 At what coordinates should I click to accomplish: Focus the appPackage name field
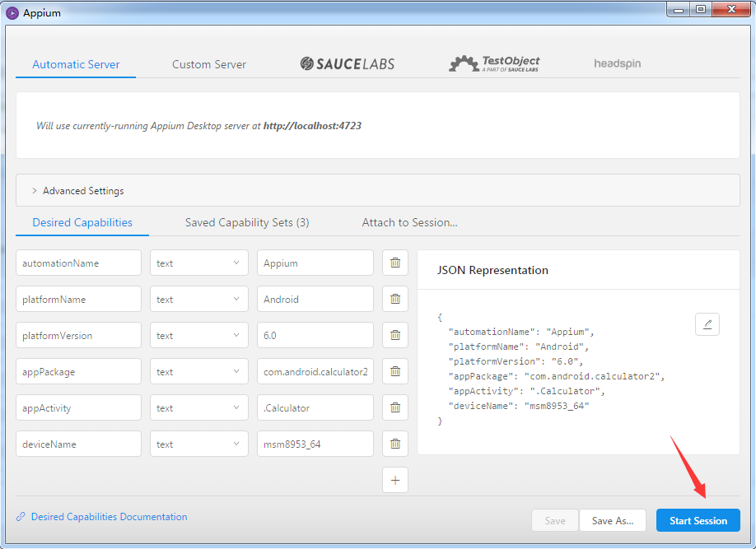(78, 371)
